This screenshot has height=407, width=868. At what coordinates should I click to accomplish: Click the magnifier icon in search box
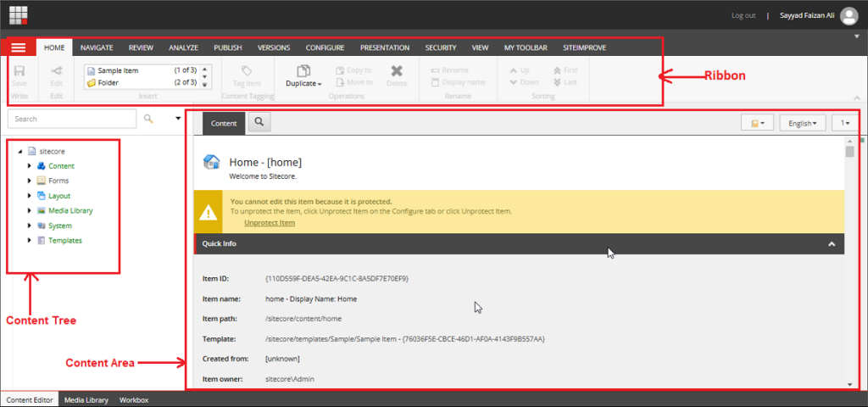click(x=148, y=120)
